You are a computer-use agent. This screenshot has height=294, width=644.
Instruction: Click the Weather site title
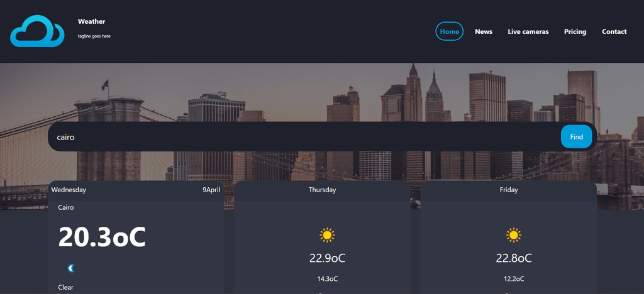pyautogui.click(x=92, y=21)
